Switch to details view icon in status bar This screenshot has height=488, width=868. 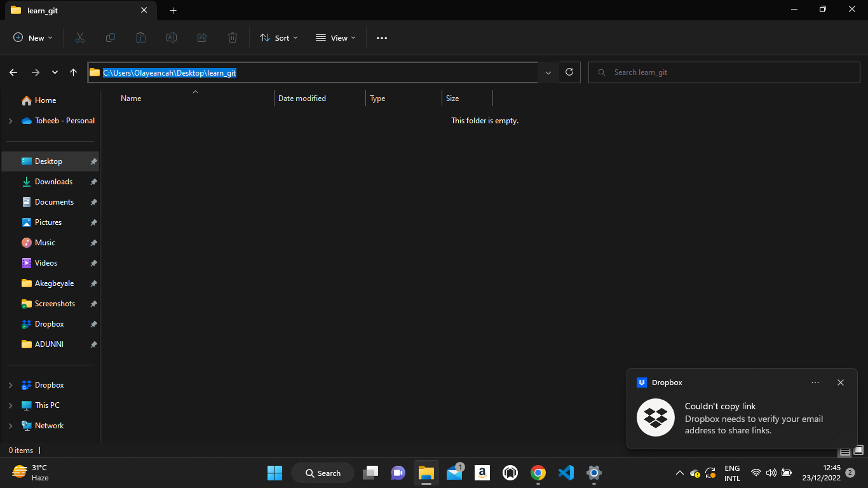click(844, 451)
